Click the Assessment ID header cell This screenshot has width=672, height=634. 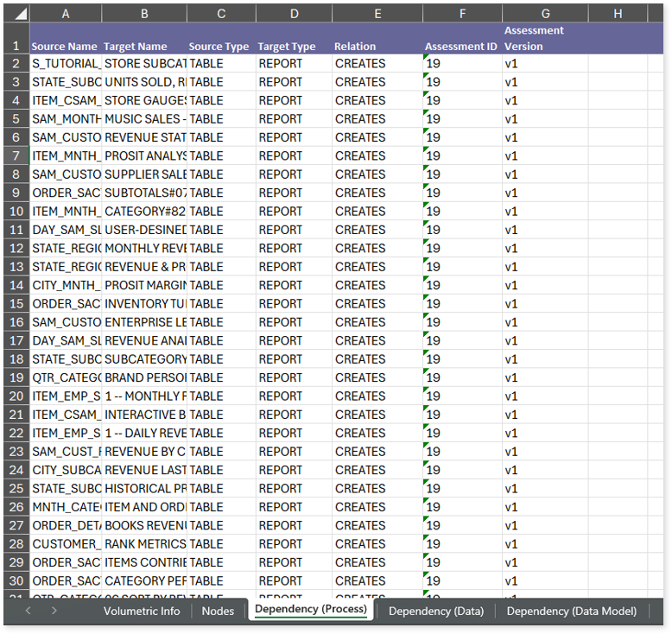point(460,47)
